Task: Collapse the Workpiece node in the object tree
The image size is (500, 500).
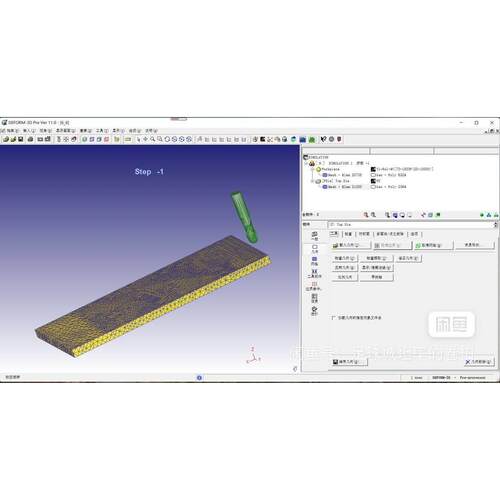Action: pos(312,169)
